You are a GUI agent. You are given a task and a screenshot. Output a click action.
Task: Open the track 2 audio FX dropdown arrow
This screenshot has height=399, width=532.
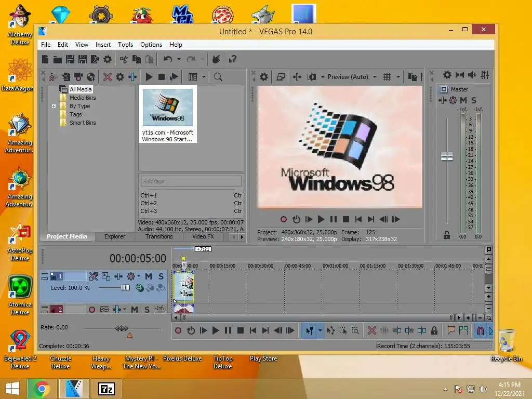(125, 309)
